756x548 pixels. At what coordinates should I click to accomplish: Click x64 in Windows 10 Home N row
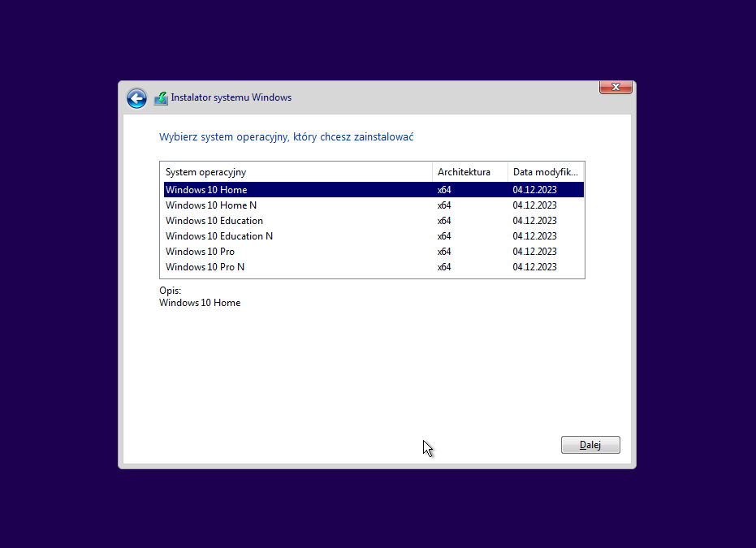pos(444,205)
